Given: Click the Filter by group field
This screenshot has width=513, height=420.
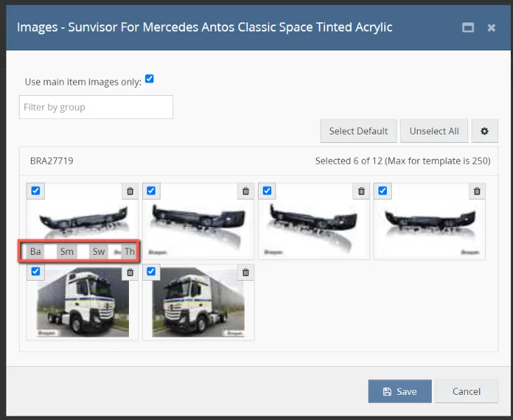Looking at the screenshot, I should (96, 107).
